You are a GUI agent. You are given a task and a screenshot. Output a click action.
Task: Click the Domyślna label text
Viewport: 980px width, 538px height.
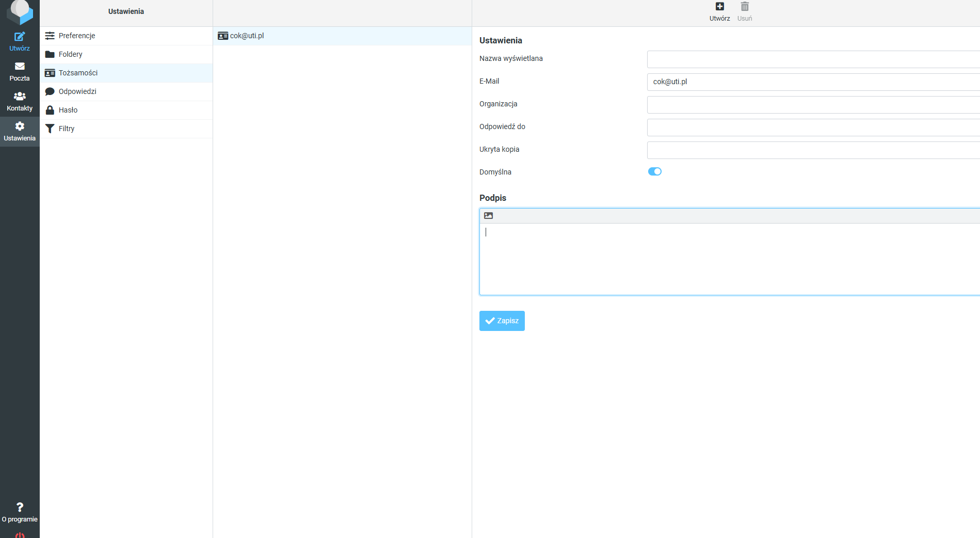495,172
